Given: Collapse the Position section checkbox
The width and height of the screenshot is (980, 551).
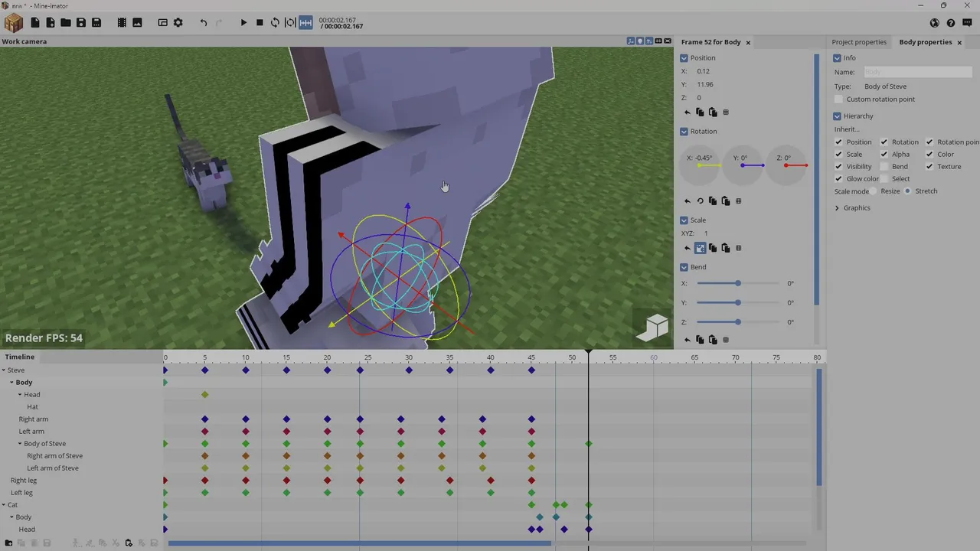Looking at the screenshot, I should tap(684, 58).
